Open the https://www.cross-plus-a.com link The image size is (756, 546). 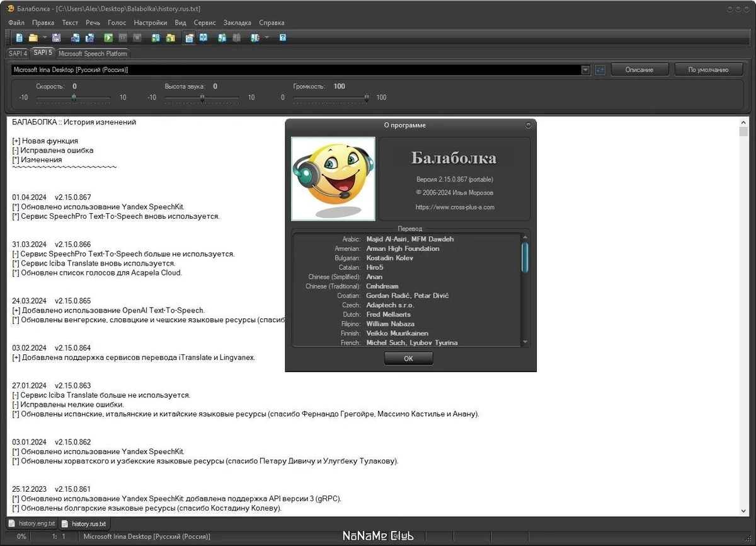click(x=455, y=207)
